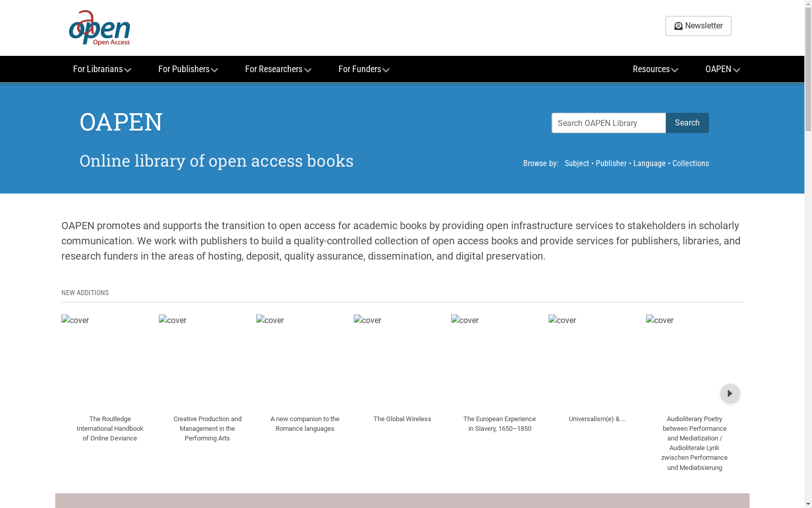Image resolution: width=812 pixels, height=508 pixels.
Task: Browse by Collections link
Action: click(x=691, y=164)
